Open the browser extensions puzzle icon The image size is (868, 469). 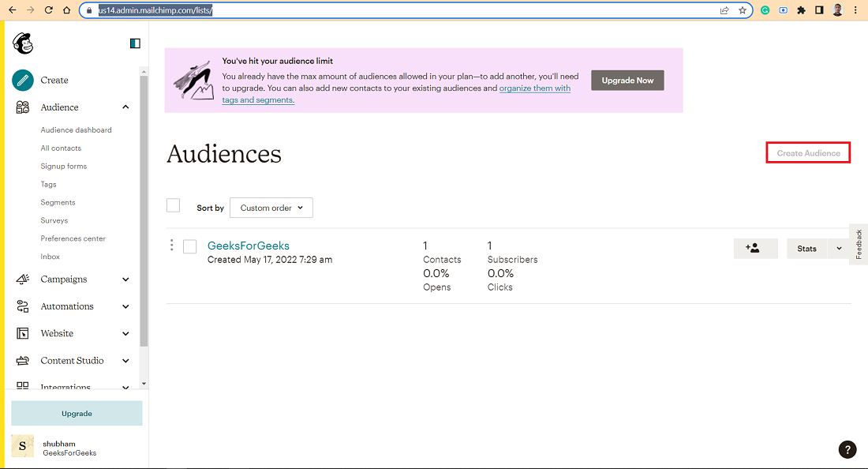(801, 10)
